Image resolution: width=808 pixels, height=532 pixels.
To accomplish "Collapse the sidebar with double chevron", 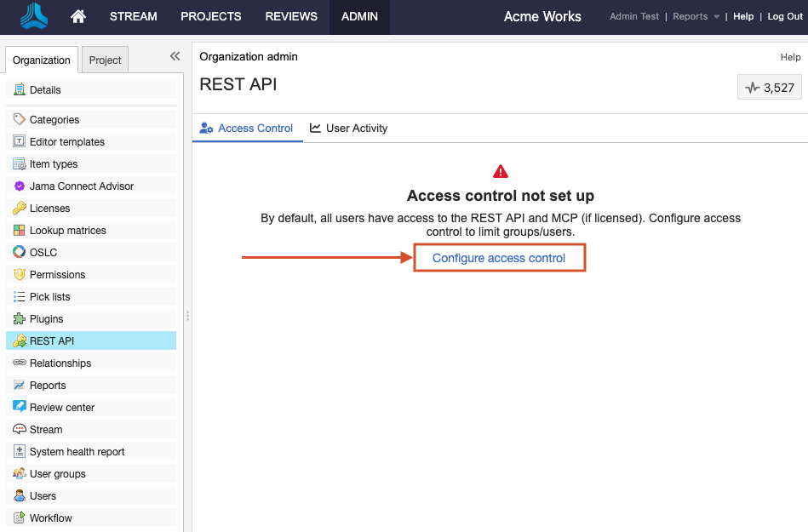I will (x=175, y=56).
